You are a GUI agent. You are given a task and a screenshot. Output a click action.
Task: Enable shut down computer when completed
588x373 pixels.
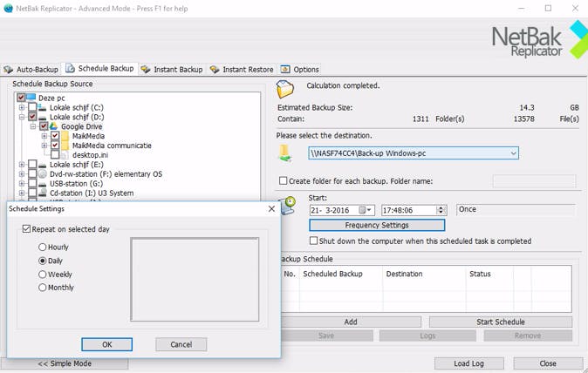click(x=313, y=241)
